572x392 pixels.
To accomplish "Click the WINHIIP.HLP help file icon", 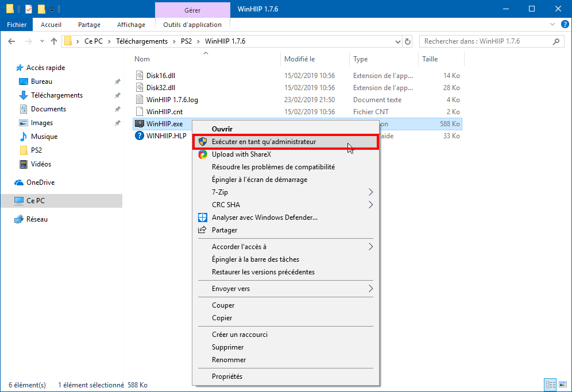I will click(140, 135).
